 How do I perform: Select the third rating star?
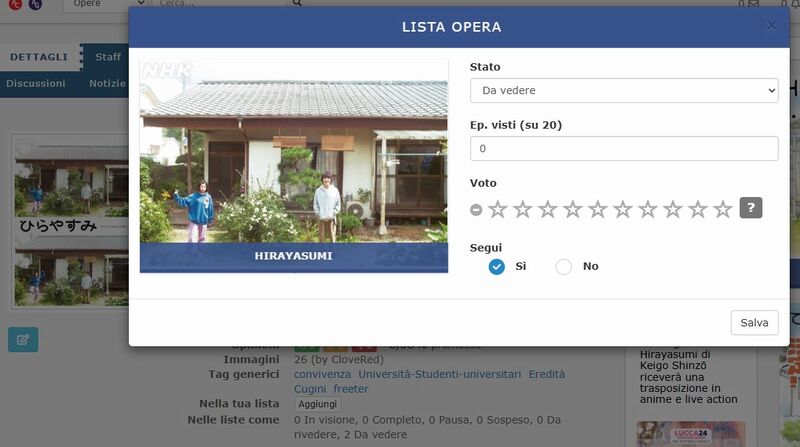pyautogui.click(x=548, y=209)
